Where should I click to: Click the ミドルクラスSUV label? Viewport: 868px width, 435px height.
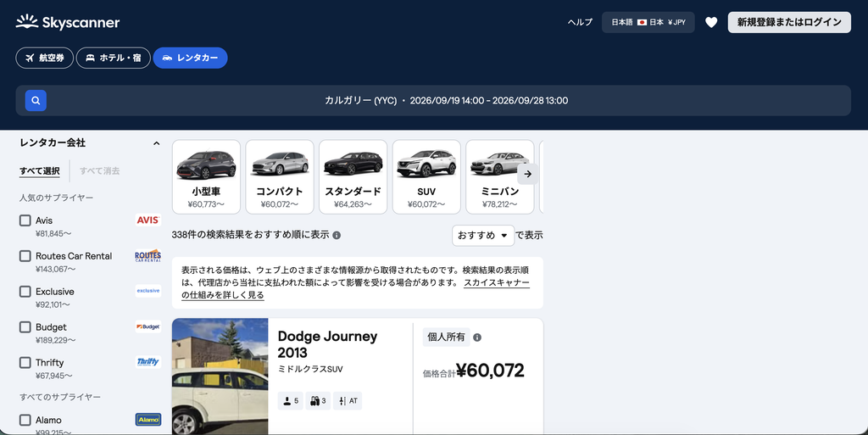310,369
